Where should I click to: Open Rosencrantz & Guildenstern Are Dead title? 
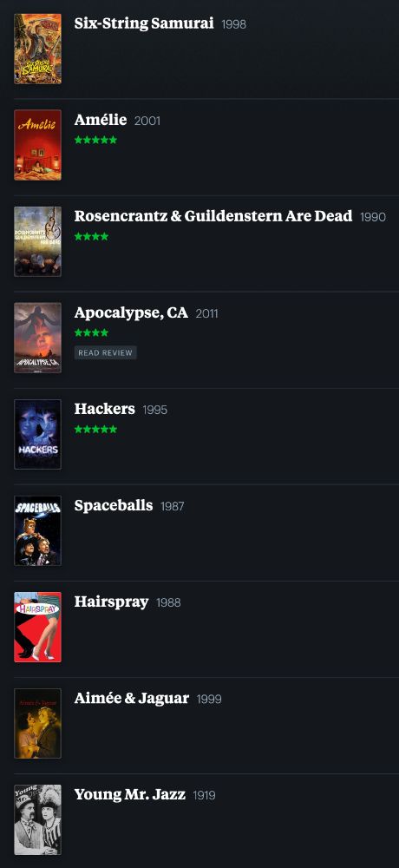click(x=213, y=216)
